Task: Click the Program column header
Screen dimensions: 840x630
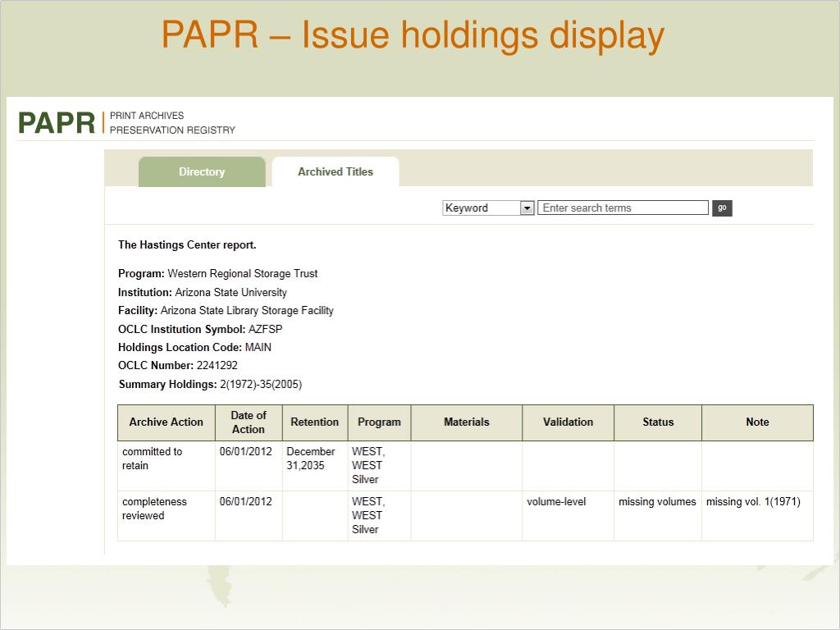Action: pos(379,422)
